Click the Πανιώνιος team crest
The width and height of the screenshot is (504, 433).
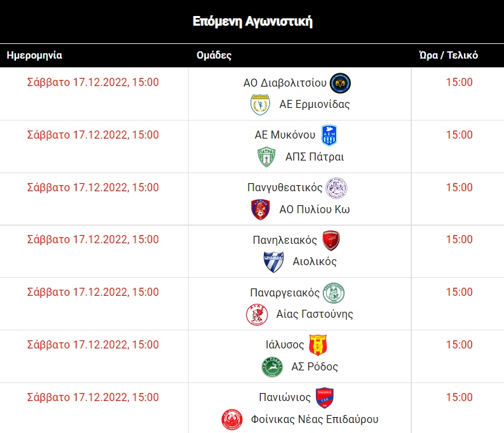(x=325, y=398)
